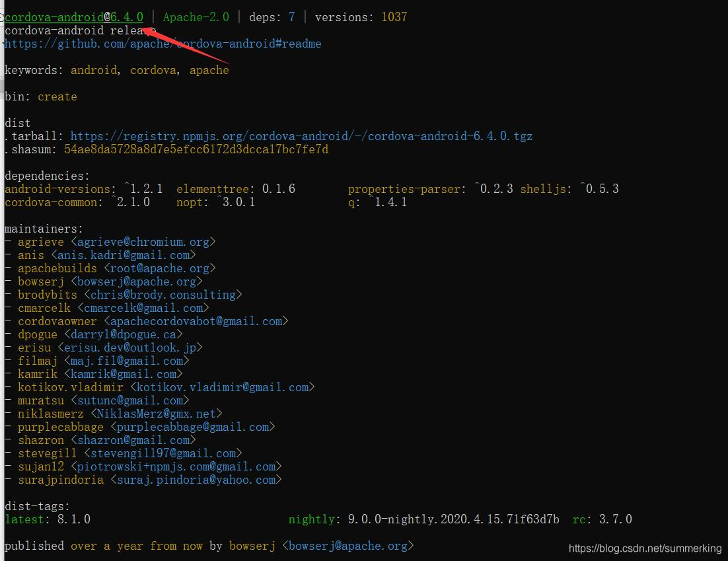Click the bin value create

point(57,96)
